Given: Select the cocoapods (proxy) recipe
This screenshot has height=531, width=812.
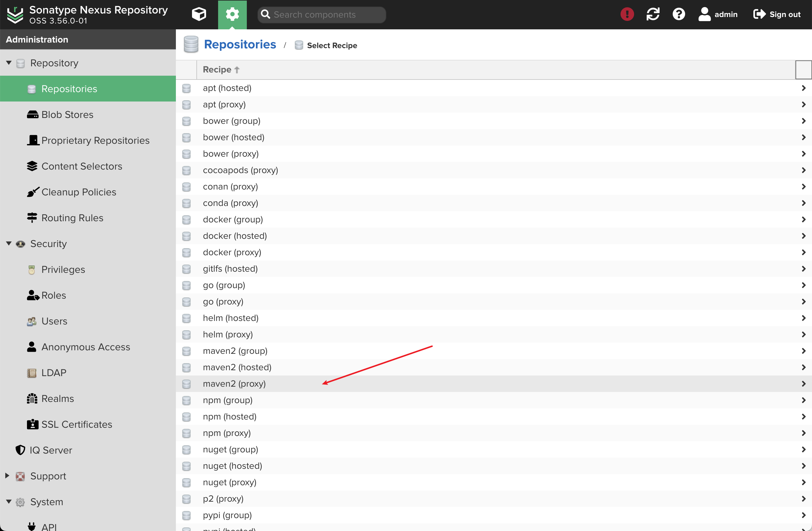Looking at the screenshot, I should [494, 170].
